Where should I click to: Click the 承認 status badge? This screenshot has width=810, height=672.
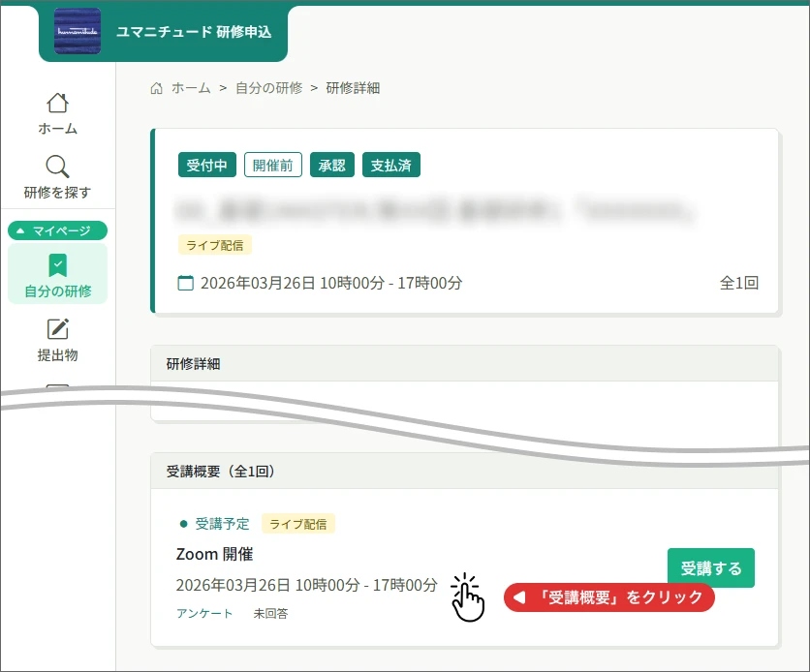coord(332,165)
